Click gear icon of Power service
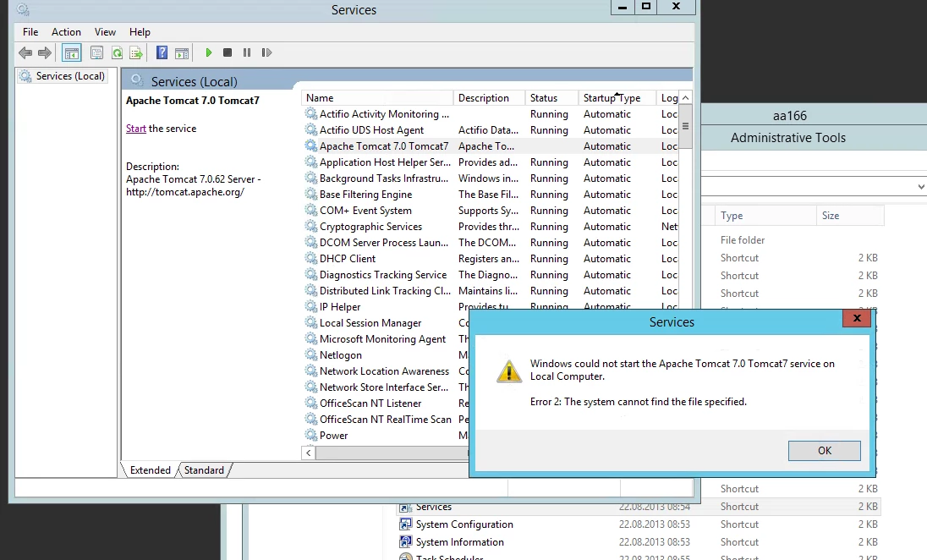Image resolution: width=927 pixels, height=560 pixels. pos(311,436)
